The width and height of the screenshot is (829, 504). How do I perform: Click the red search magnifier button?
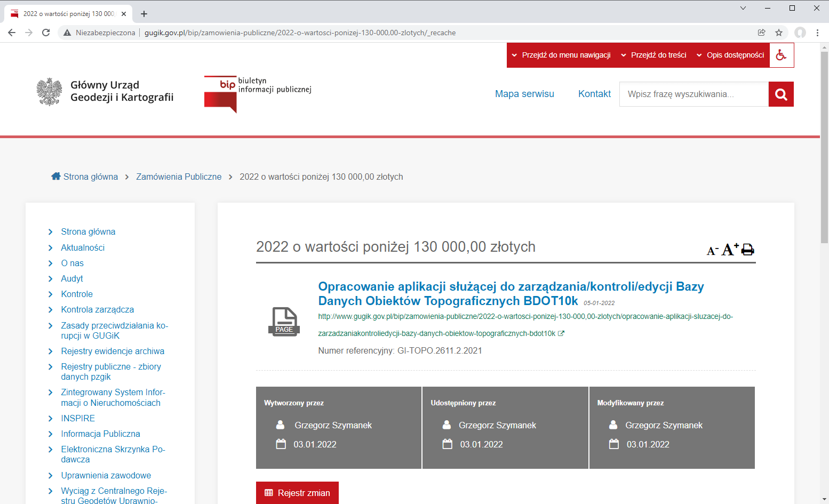click(781, 94)
